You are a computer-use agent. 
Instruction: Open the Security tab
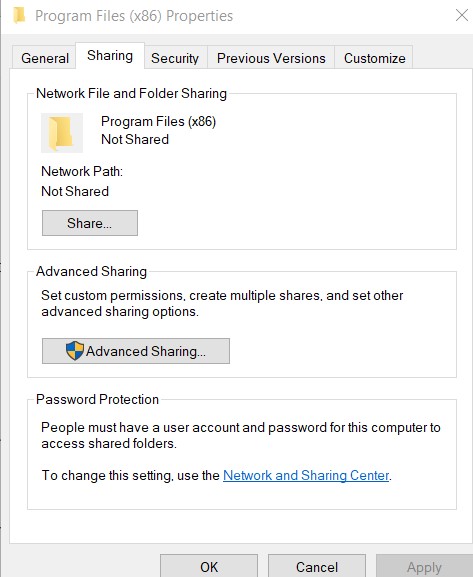175,58
